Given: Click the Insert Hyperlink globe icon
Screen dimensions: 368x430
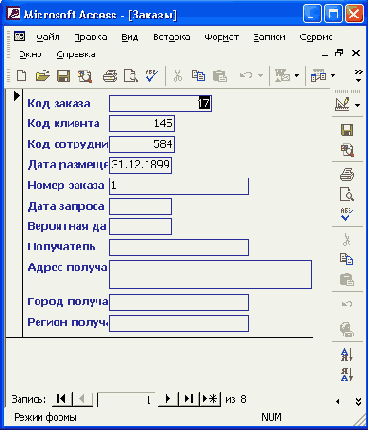Looking at the screenshot, I should coord(347,329).
